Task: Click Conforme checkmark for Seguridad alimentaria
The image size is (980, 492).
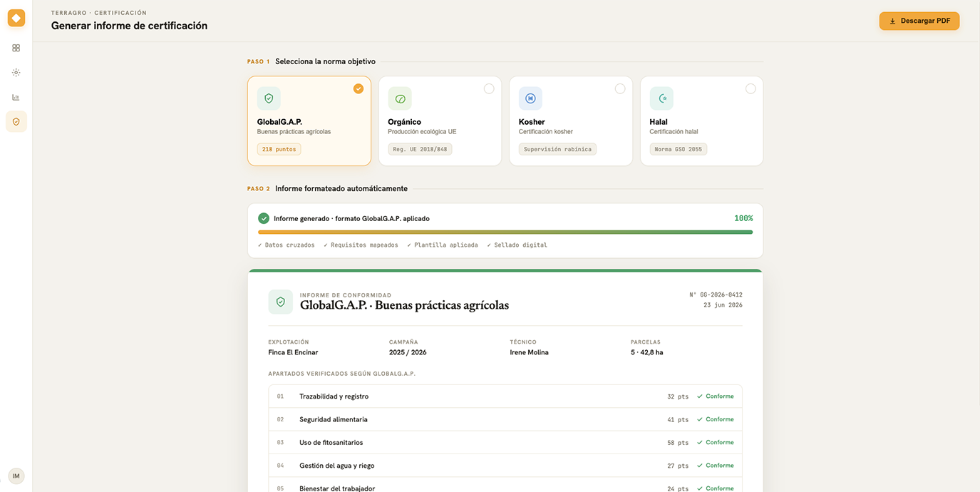Action: [x=700, y=419]
